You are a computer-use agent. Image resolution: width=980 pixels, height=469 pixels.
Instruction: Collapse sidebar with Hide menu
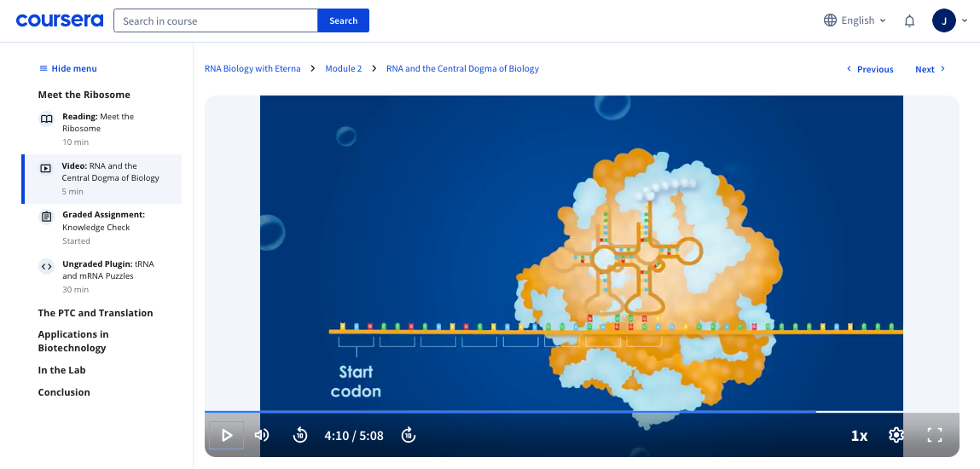68,69
